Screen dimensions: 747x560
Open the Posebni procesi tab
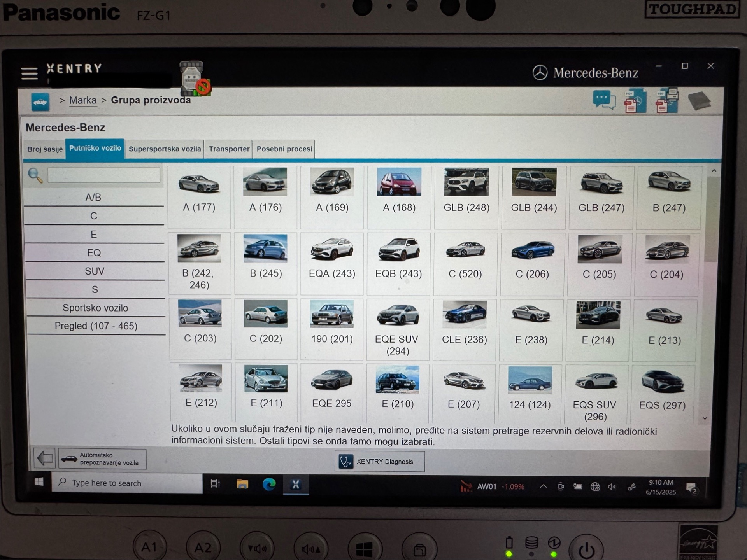[284, 149]
